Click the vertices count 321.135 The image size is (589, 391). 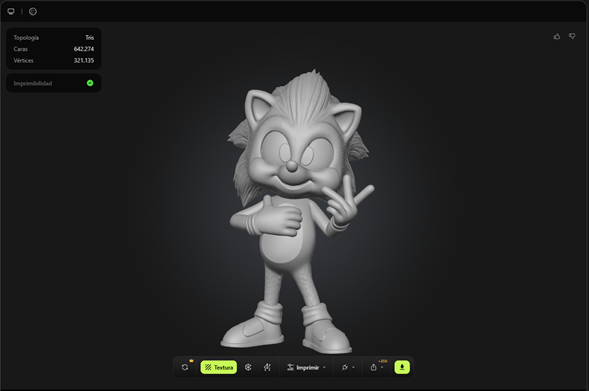[84, 60]
